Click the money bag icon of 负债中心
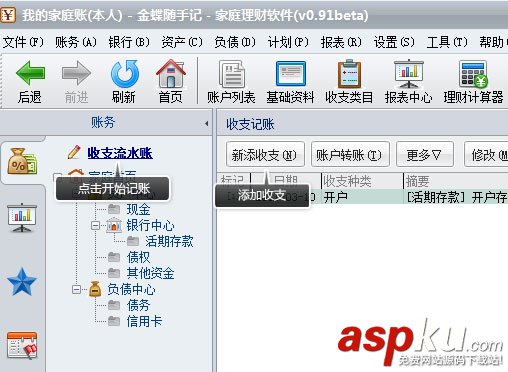 click(x=95, y=289)
